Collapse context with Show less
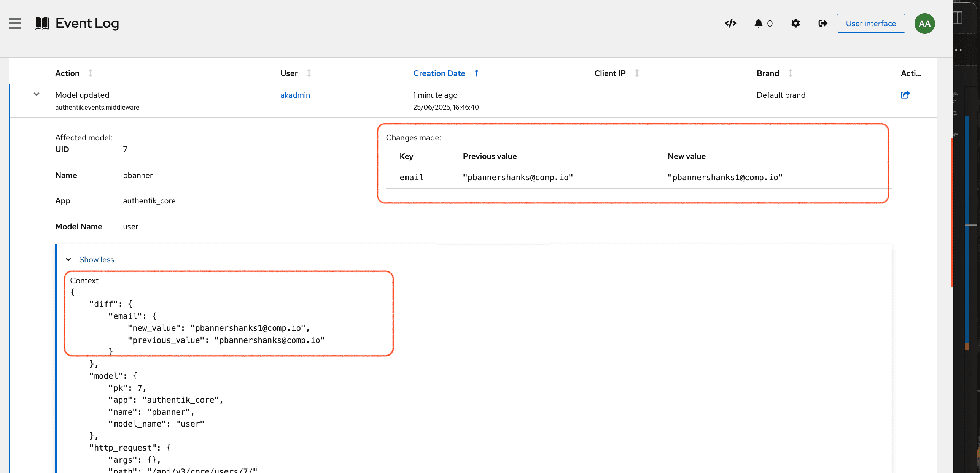980x473 pixels. click(x=96, y=260)
